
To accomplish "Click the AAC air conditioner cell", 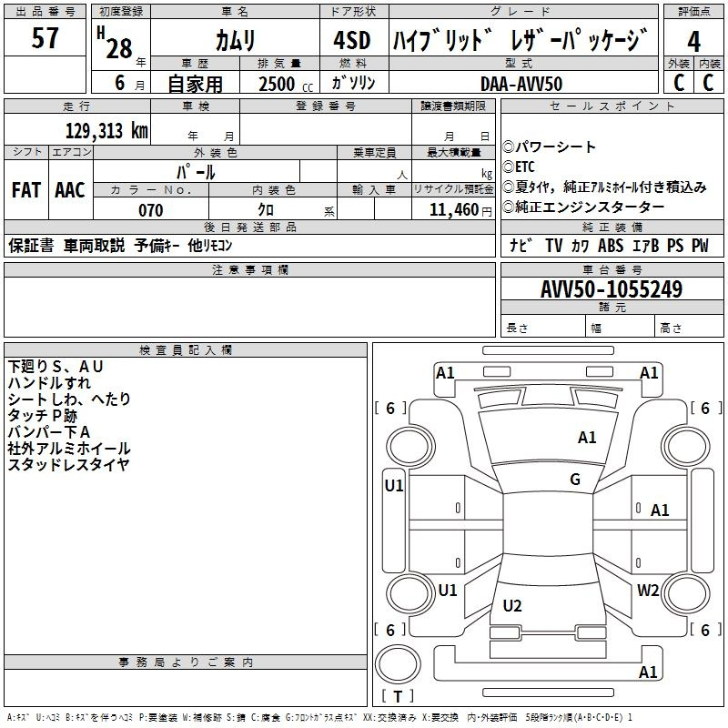I will pyautogui.click(x=70, y=190).
